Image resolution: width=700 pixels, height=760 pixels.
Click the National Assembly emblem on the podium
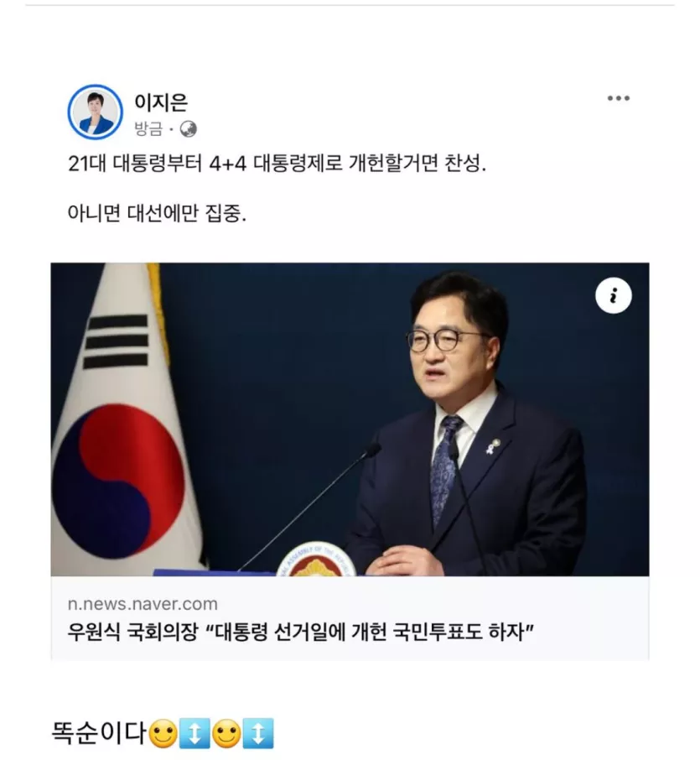(x=316, y=560)
